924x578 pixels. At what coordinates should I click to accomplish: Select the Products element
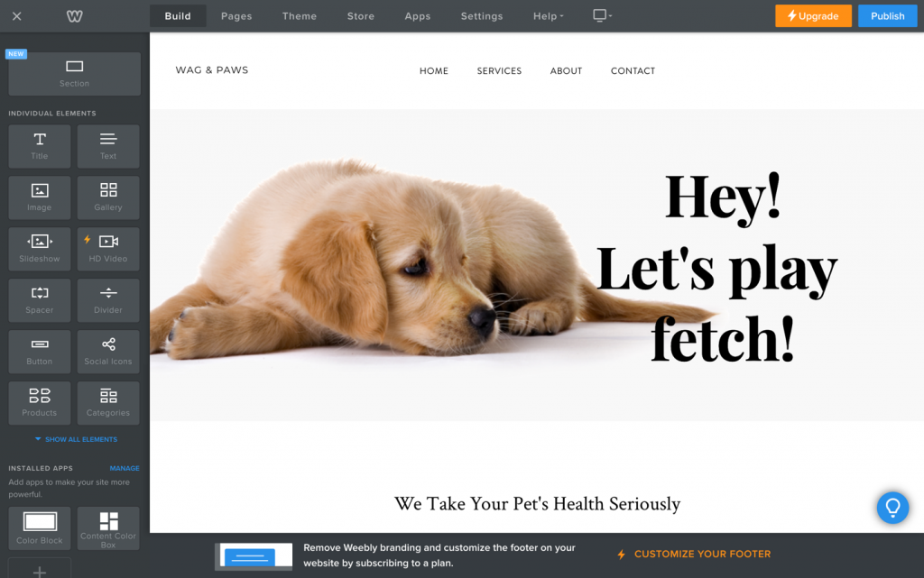click(x=40, y=402)
